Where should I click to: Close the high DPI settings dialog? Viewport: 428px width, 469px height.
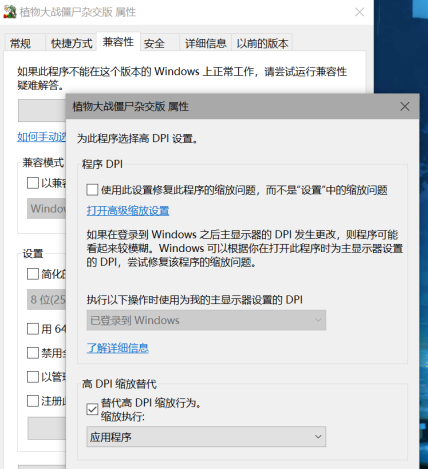coord(405,107)
